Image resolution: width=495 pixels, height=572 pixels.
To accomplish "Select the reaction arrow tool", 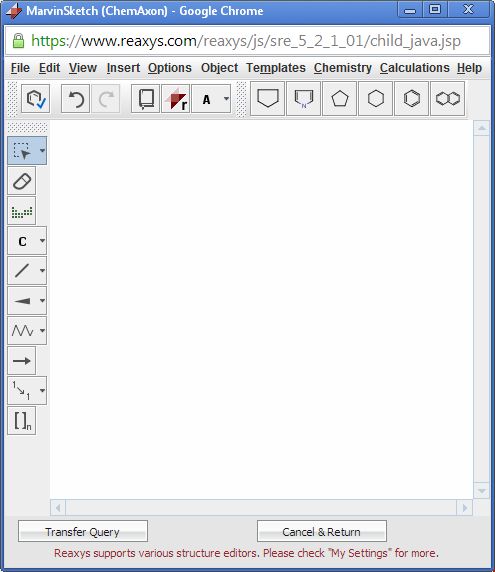I will 22,361.
